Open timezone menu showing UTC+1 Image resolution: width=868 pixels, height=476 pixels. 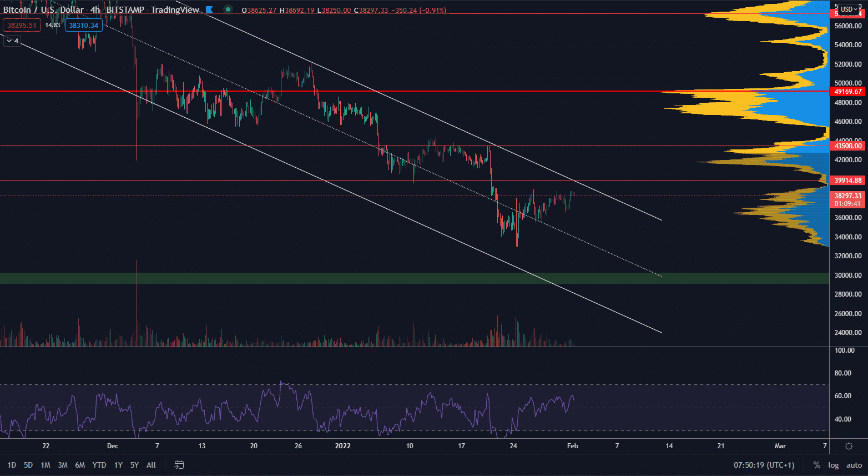(764, 465)
